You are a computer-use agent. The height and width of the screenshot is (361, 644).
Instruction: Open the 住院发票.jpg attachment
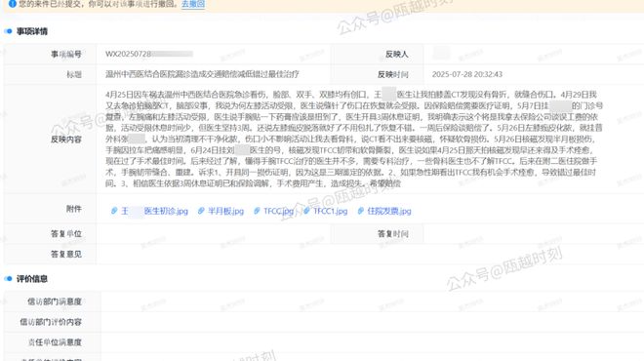(389, 211)
